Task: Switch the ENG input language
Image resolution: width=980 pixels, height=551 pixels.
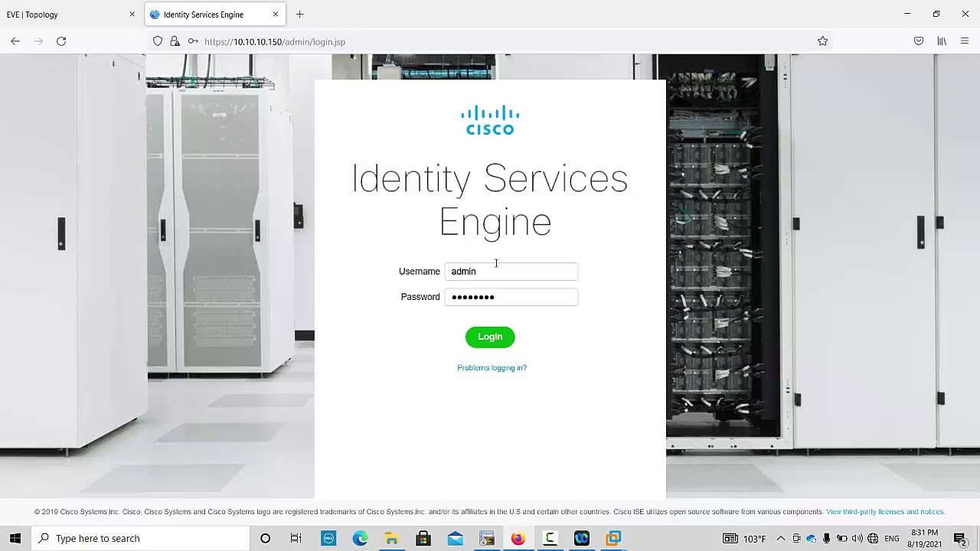Action: pos(892,539)
